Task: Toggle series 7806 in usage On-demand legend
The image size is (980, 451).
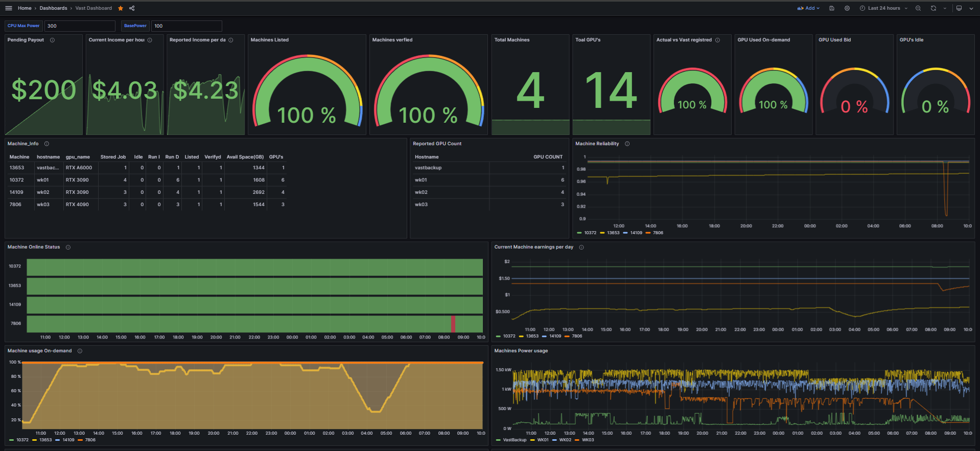Action: (90, 440)
